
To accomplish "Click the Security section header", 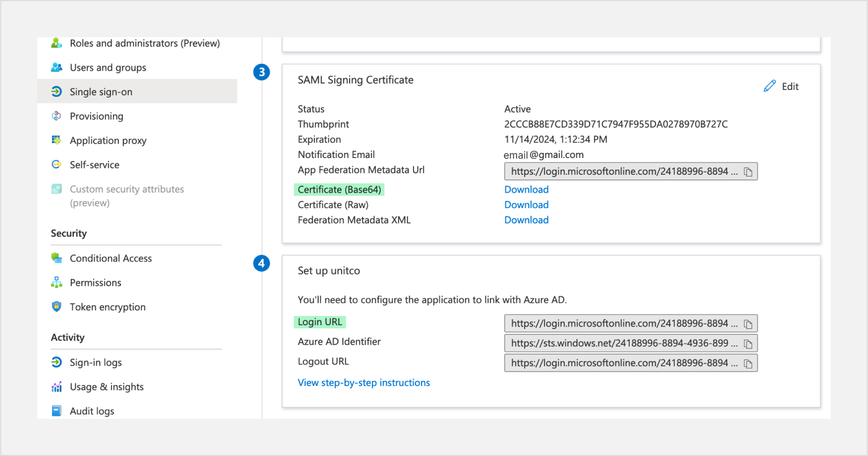I will [x=69, y=234].
